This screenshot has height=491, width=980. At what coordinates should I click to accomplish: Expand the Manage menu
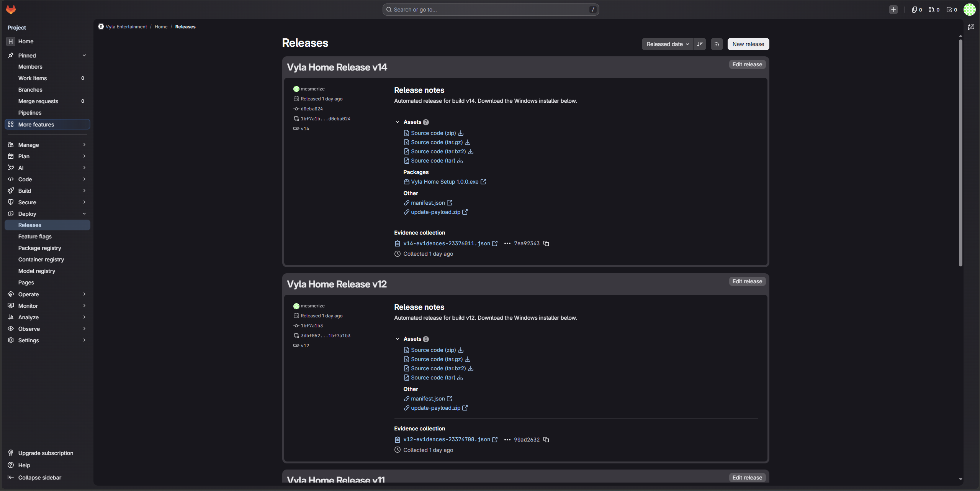tap(47, 145)
